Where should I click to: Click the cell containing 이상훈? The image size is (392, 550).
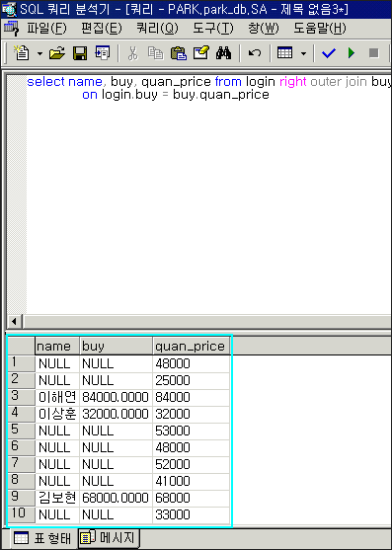tap(57, 415)
